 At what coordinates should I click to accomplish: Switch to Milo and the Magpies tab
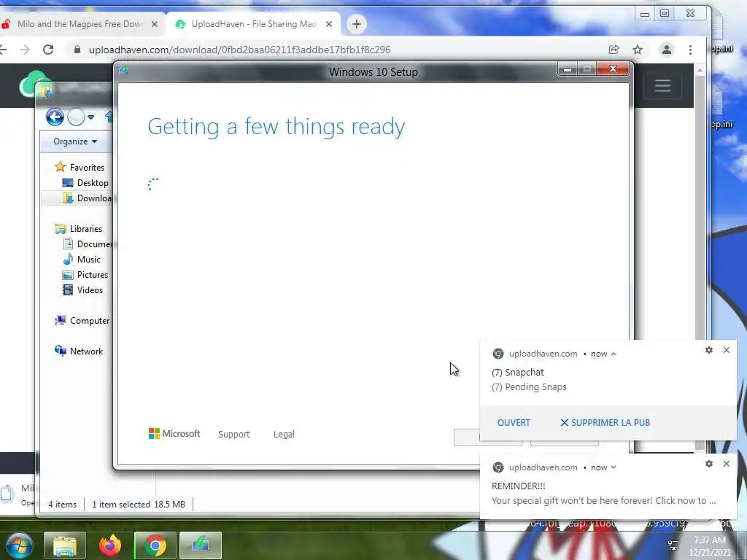(81, 24)
